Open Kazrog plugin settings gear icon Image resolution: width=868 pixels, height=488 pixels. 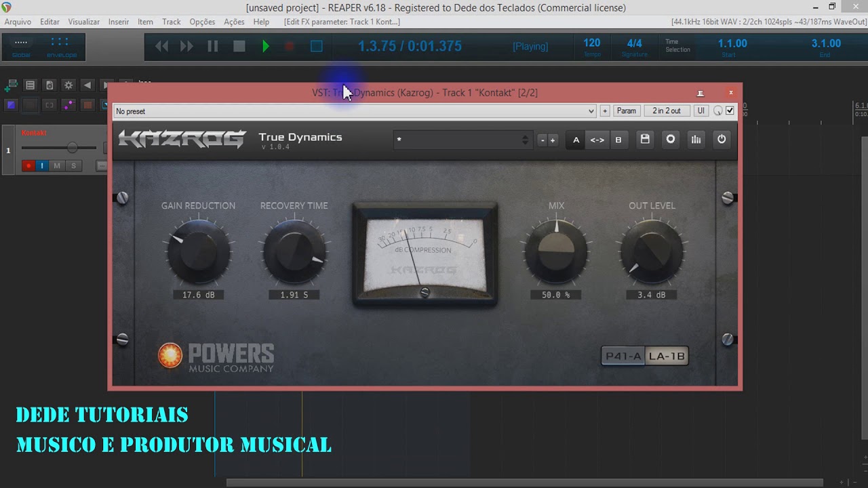click(671, 139)
